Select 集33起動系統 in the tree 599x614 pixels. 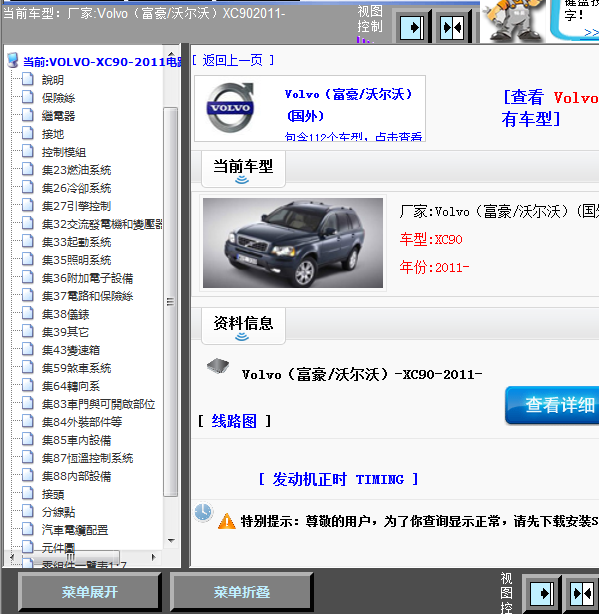coord(76,242)
